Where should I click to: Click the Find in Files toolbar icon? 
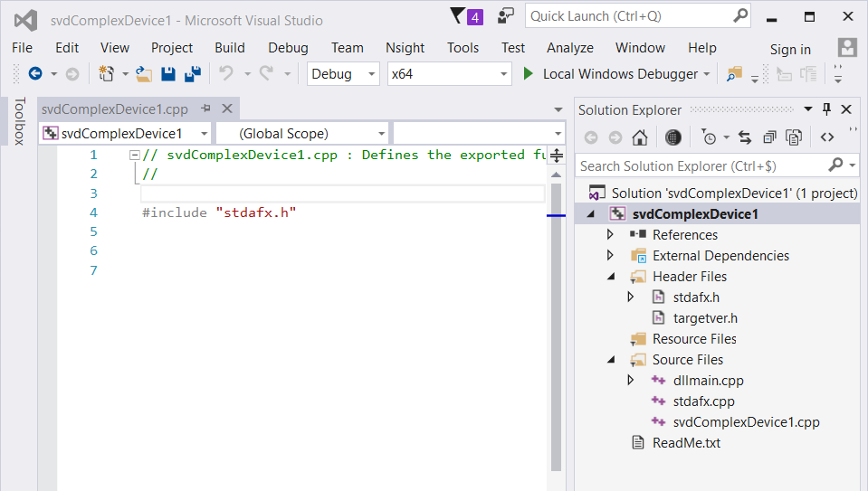(734, 73)
